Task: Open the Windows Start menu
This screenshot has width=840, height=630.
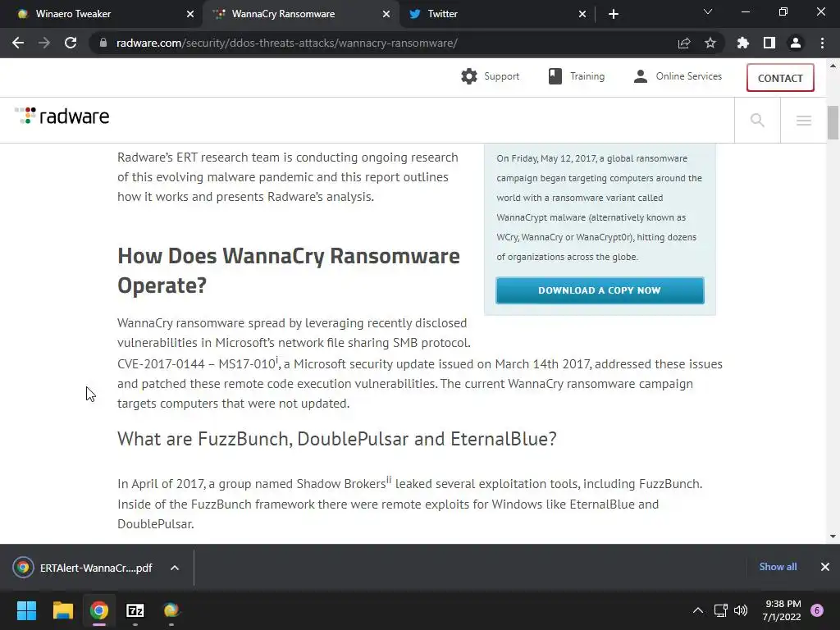Action: [x=26, y=610]
